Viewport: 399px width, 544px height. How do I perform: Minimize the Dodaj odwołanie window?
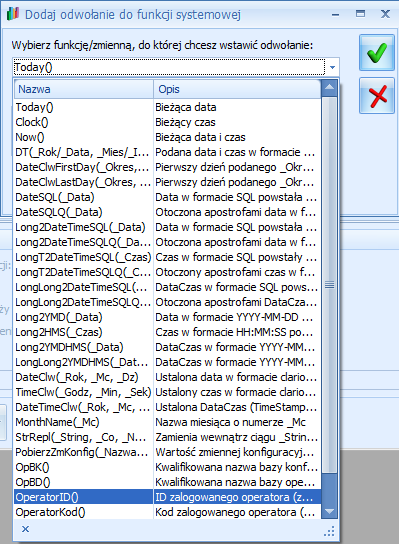[x=336, y=14]
